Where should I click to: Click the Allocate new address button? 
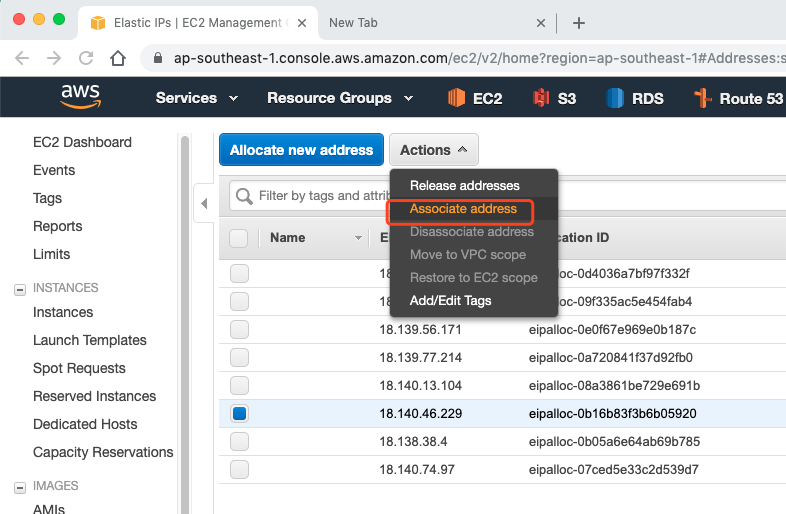(x=301, y=149)
